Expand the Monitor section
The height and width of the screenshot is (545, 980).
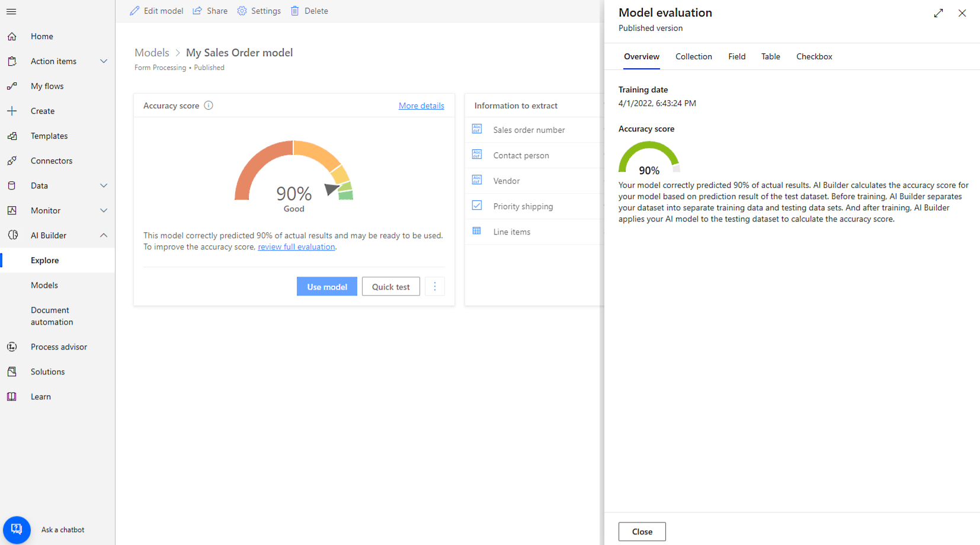(x=104, y=210)
